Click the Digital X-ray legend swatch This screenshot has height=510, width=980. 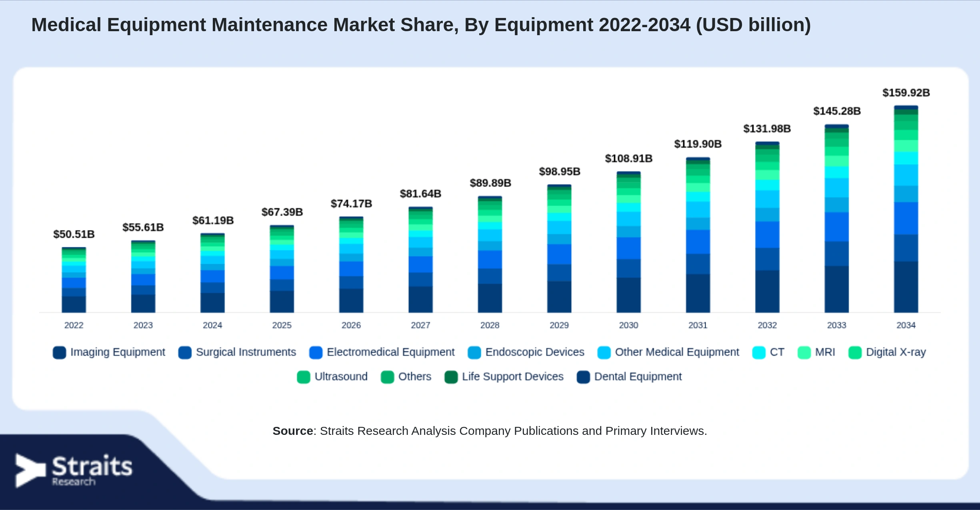click(x=855, y=353)
